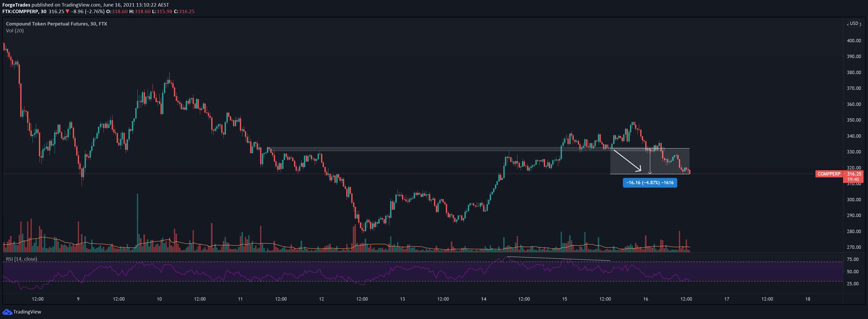Click day 9 on the time axis
The height and width of the screenshot is (319, 868).
click(78, 299)
